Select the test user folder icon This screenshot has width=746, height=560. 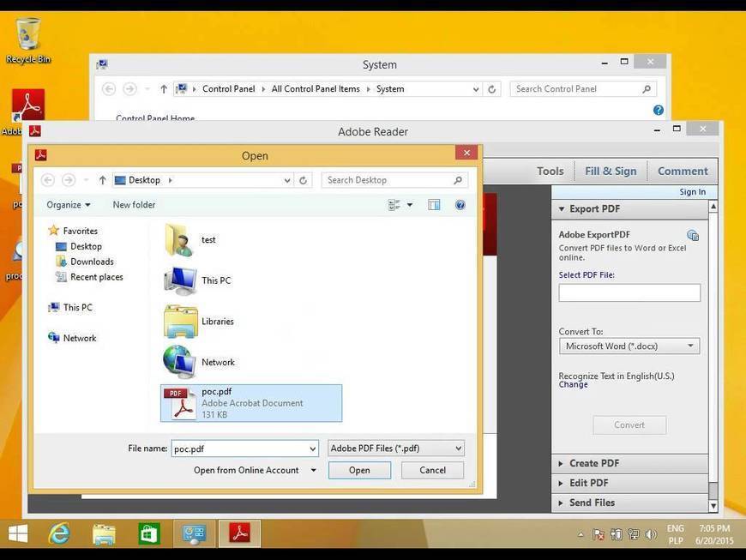tap(179, 240)
